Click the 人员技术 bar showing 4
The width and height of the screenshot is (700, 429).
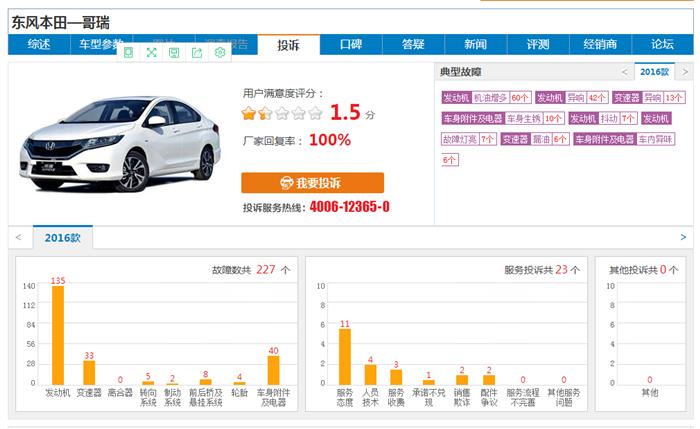click(x=371, y=375)
